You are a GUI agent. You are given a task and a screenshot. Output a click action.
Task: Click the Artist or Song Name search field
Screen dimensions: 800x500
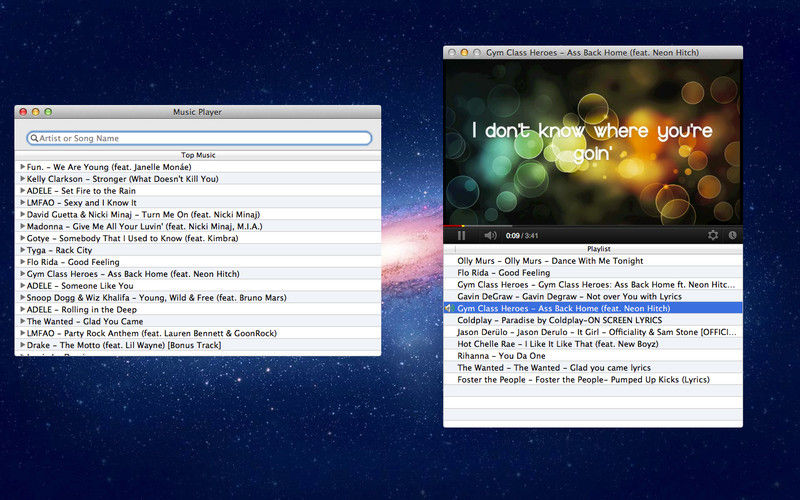coord(199,138)
